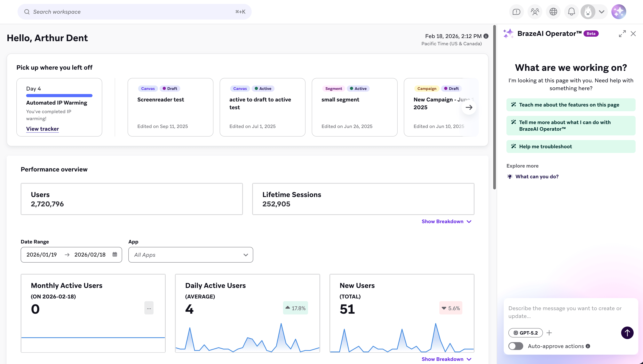643x364 pixels.
Task: Expand the BrazeAI Operator panel
Action: click(622, 34)
